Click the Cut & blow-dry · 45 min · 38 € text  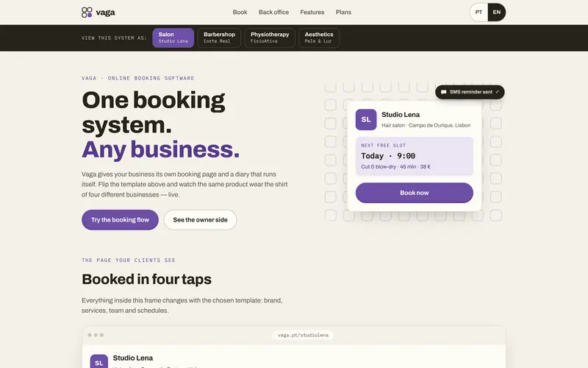tap(395, 167)
